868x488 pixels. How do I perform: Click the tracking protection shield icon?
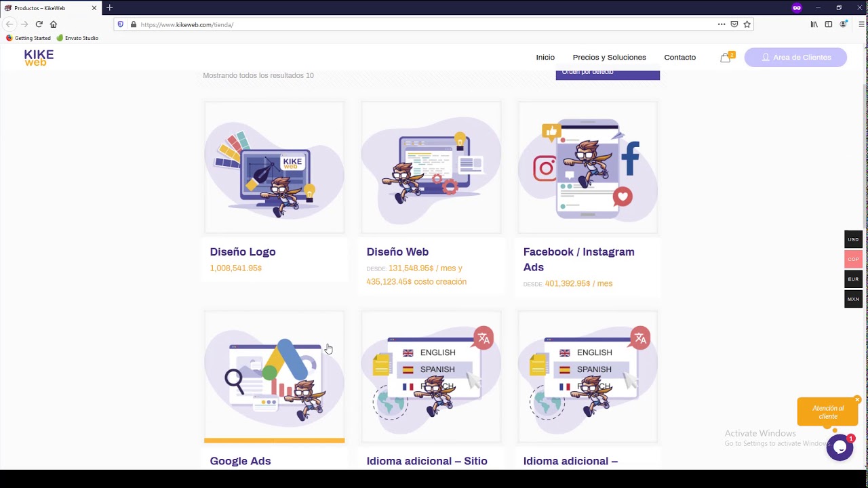pos(121,24)
